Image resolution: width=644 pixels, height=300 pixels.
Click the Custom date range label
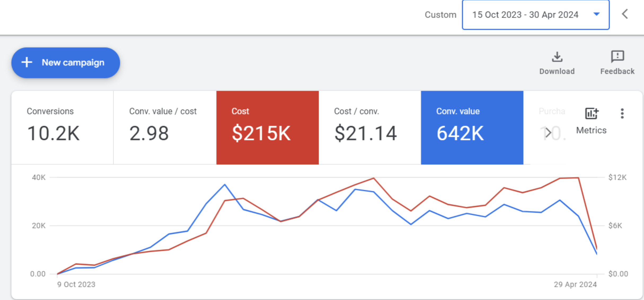(440, 15)
